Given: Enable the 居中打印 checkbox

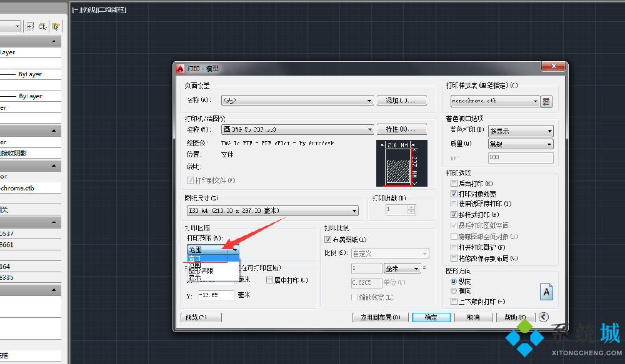Looking at the screenshot, I should pyautogui.click(x=270, y=280).
